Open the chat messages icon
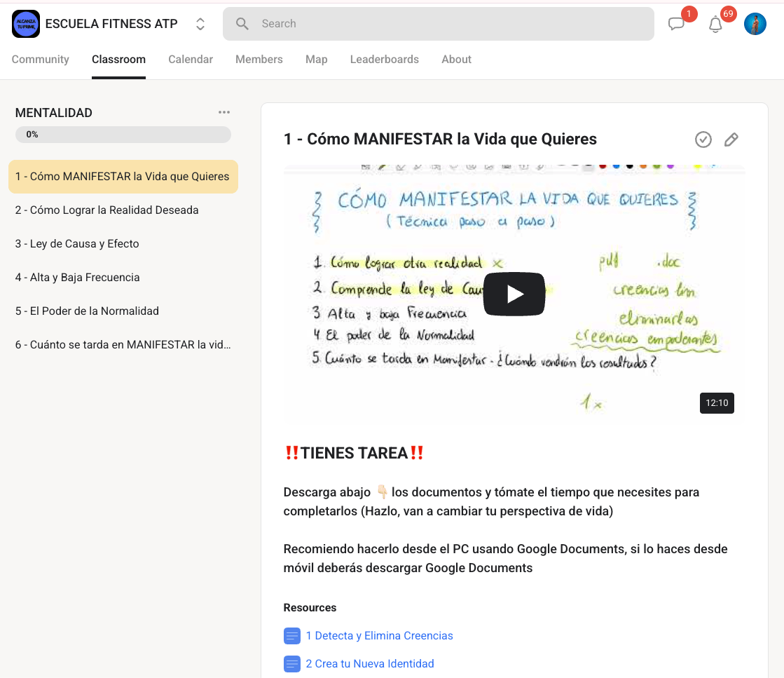This screenshot has height=678, width=784. (676, 24)
